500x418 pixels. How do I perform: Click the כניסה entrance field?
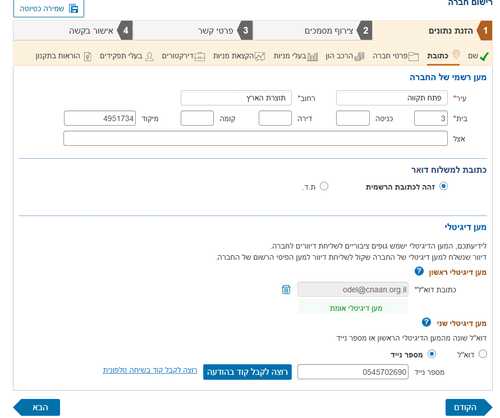coord(353,118)
